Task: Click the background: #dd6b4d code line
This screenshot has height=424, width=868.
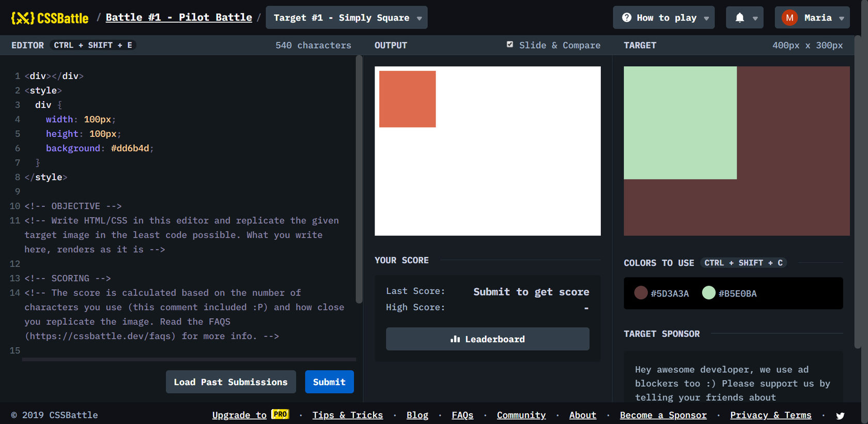Action: point(100,148)
